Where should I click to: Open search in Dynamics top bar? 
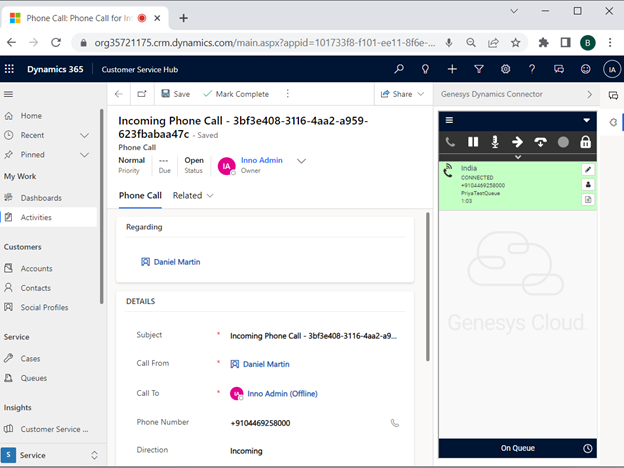click(399, 69)
